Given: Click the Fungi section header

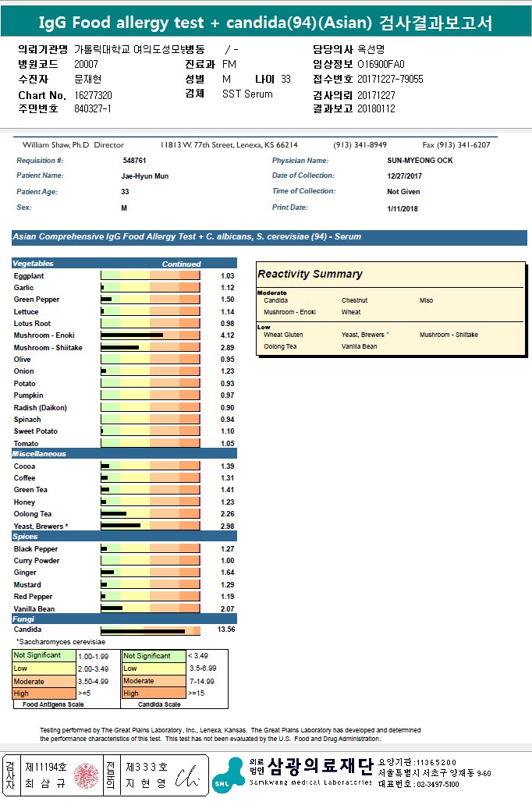Looking at the screenshot, I should [124, 619].
